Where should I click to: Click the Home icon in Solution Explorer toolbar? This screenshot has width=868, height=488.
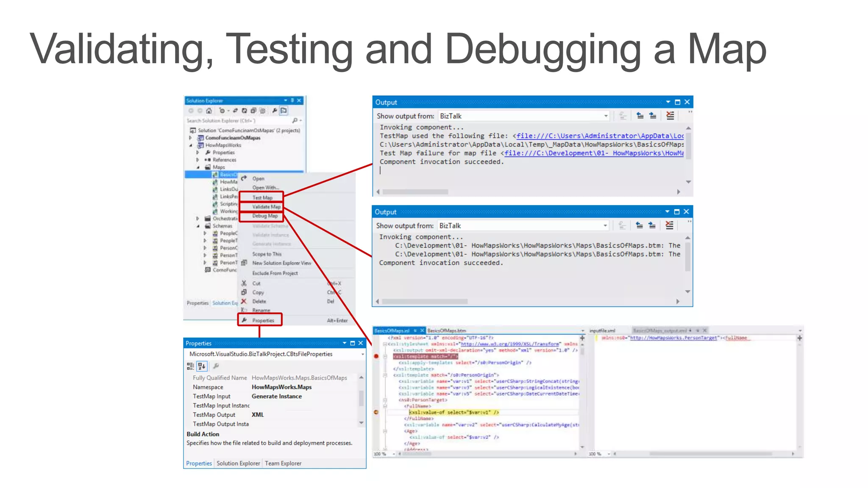pyautogui.click(x=209, y=111)
